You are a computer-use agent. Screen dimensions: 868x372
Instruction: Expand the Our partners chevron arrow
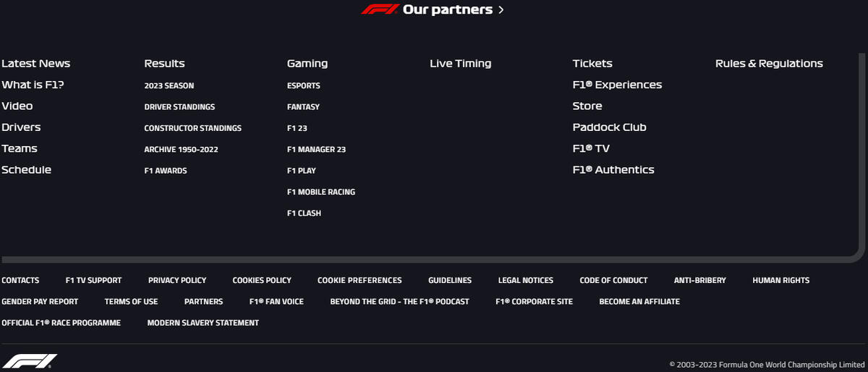point(501,10)
